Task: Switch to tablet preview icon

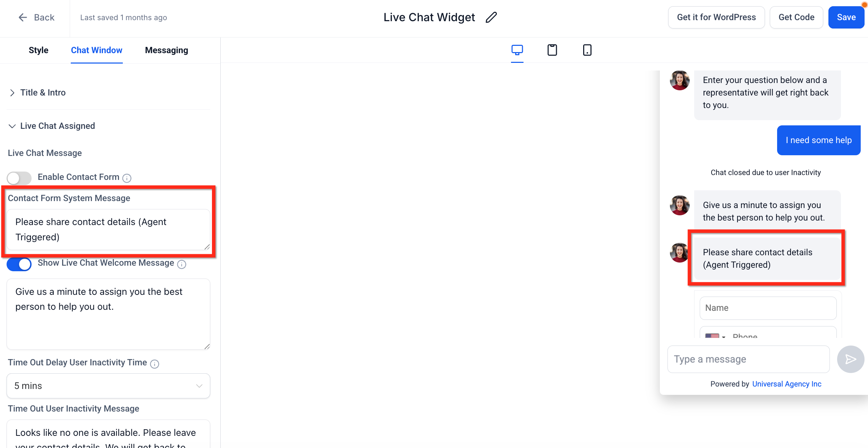Action: (x=552, y=50)
